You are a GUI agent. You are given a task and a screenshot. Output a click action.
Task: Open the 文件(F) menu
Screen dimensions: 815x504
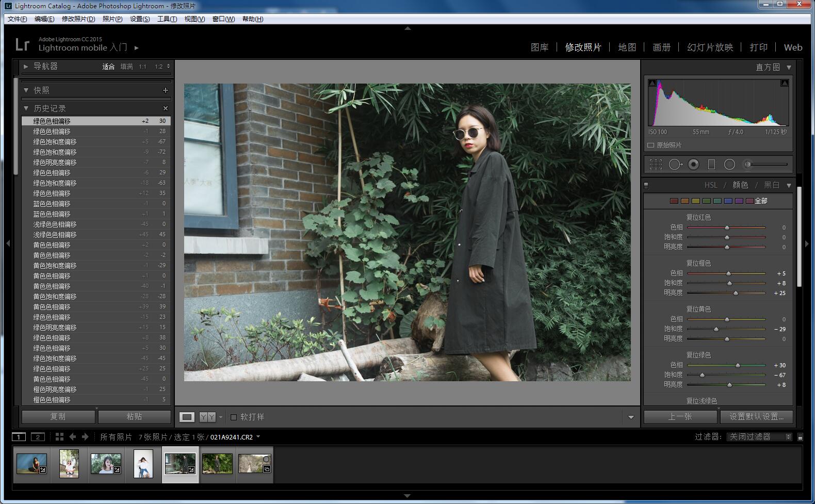(17, 19)
